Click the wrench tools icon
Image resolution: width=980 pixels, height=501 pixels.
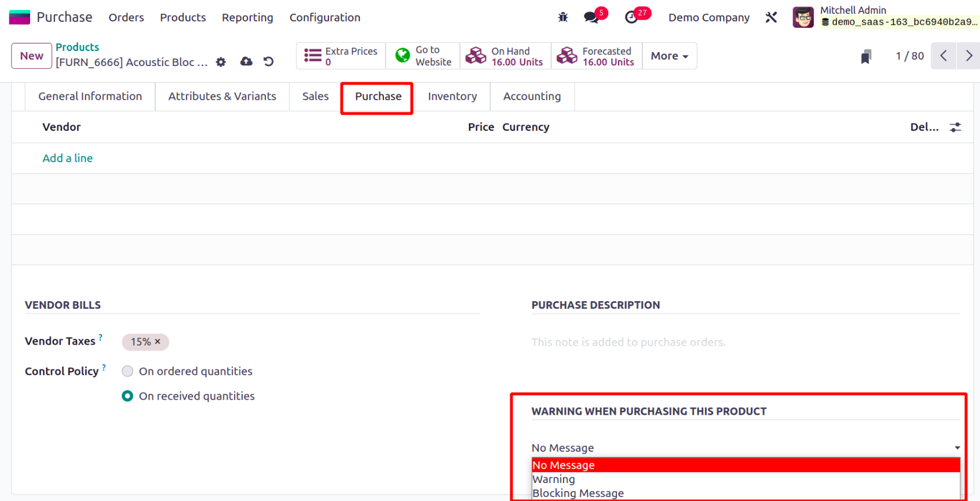771,17
